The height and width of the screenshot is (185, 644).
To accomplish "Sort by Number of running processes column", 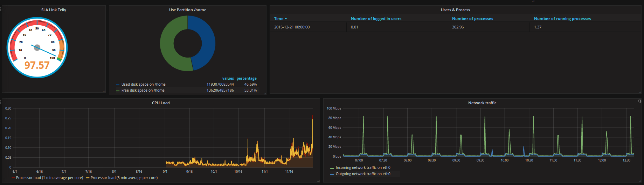I will pos(562,19).
